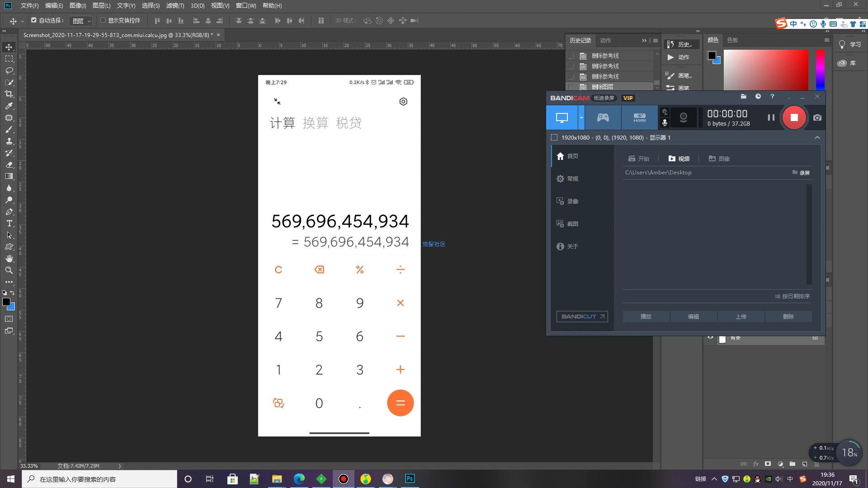The width and height of the screenshot is (868, 488).
Task: Open the history panel flyout menu
Action: pos(656,40)
